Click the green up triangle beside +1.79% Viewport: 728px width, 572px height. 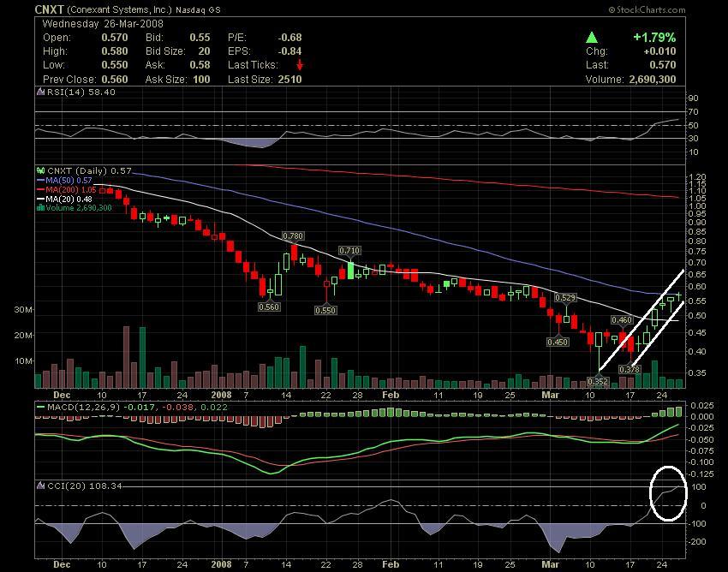point(592,37)
